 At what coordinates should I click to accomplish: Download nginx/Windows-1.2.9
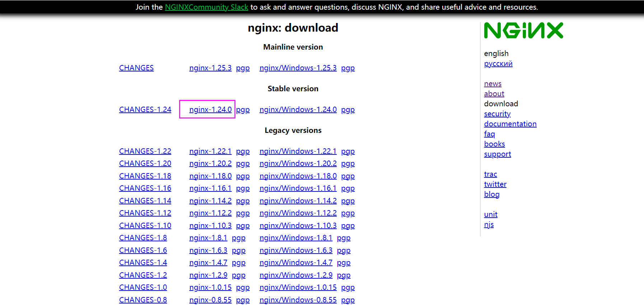[296, 275]
